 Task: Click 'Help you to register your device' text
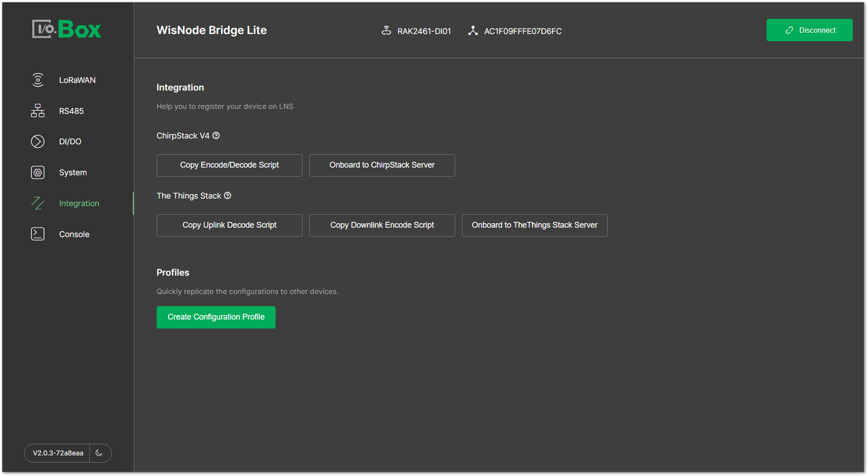(x=225, y=107)
